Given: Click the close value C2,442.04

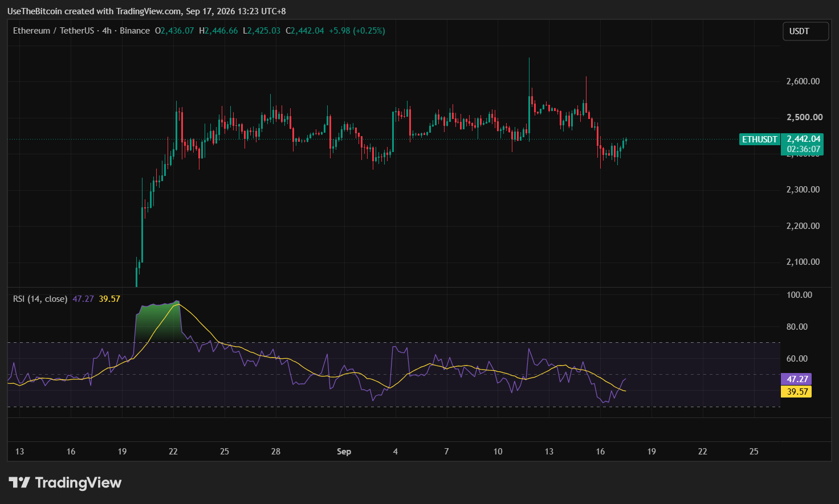Looking at the screenshot, I should [x=305, y=31].
